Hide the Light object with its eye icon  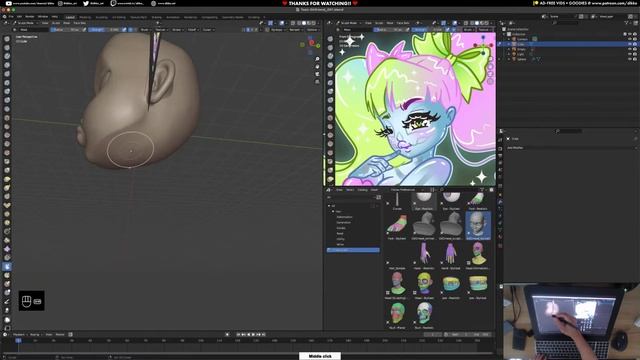630,54
